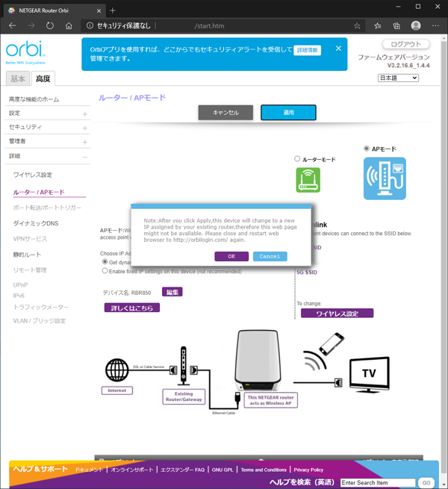Open the GNU GPL footer link
448x489 pixels.
point(223,470)
